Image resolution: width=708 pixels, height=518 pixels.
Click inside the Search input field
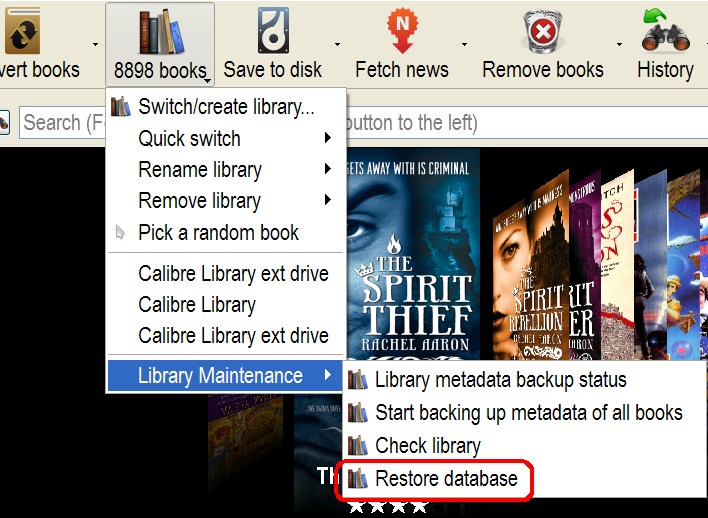click(x=363, y=122)
